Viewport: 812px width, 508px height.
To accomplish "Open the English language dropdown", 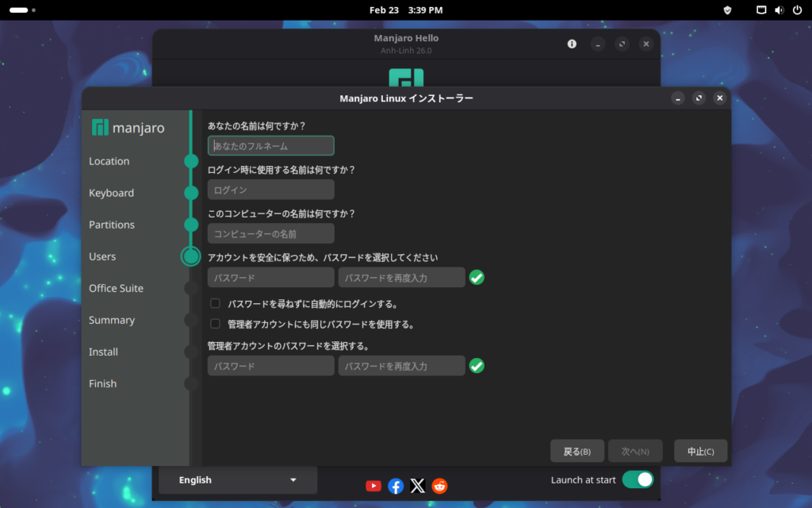I will 238,480.
